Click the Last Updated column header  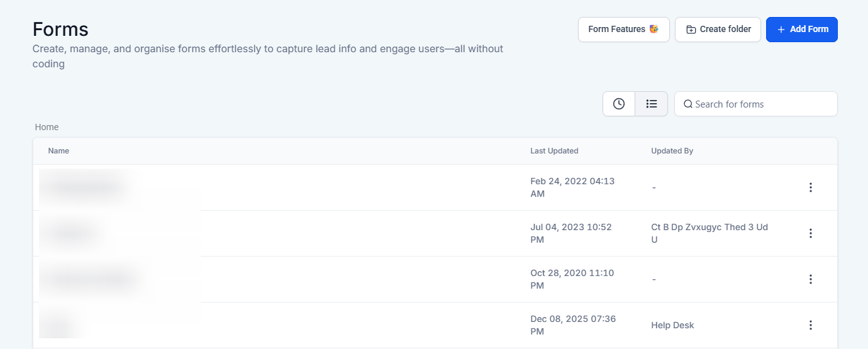[x=554, y=151]
